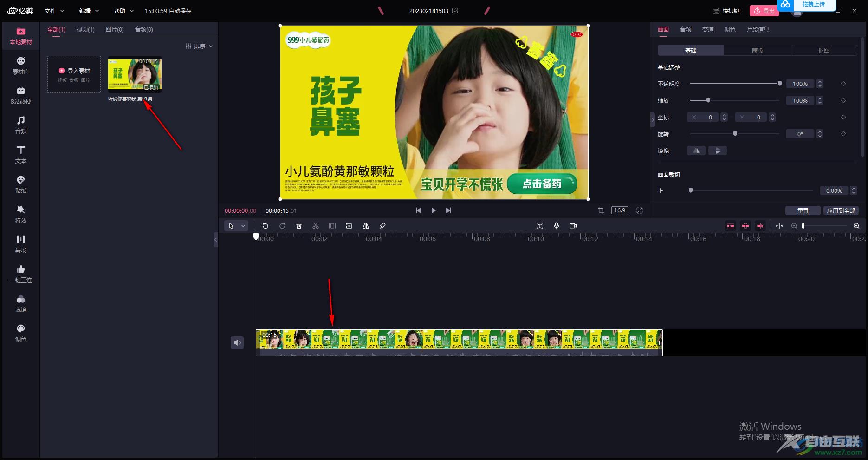Undo the last timeline action
This screenshot has width=868, height=460.
(266, 226)
